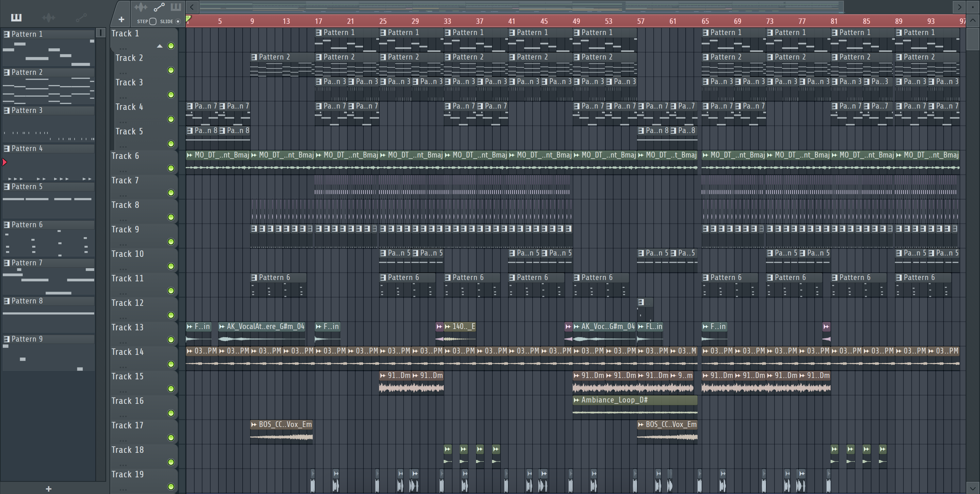Mute Track 1 with its green LED
Screen dimensions: 980x494
(171, 46)
